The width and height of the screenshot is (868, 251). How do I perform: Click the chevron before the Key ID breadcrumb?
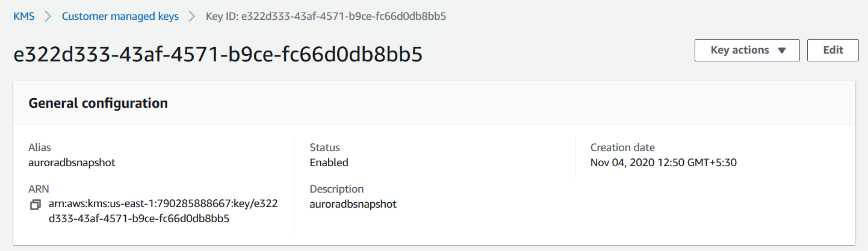(x=192, y=16)
